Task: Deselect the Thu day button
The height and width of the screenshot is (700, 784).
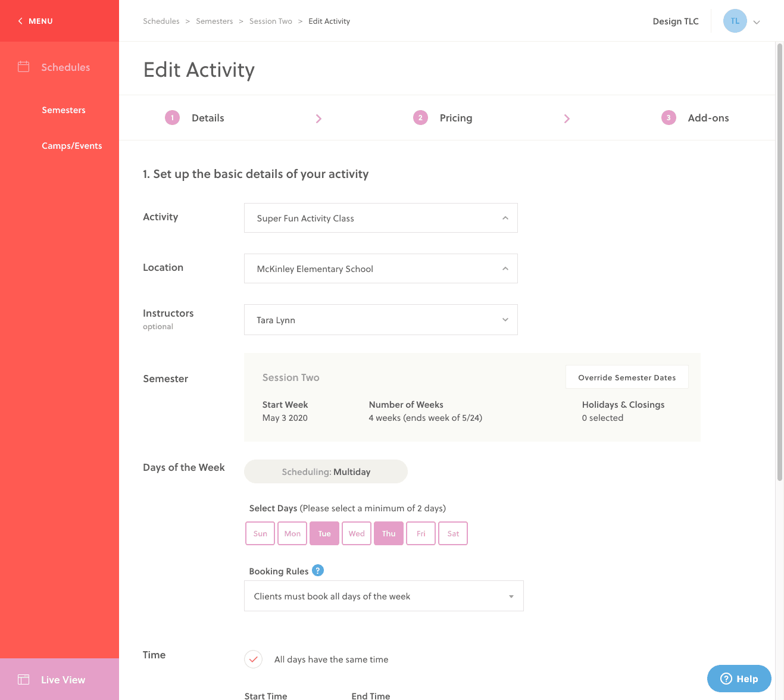Action: coord(388,533)
